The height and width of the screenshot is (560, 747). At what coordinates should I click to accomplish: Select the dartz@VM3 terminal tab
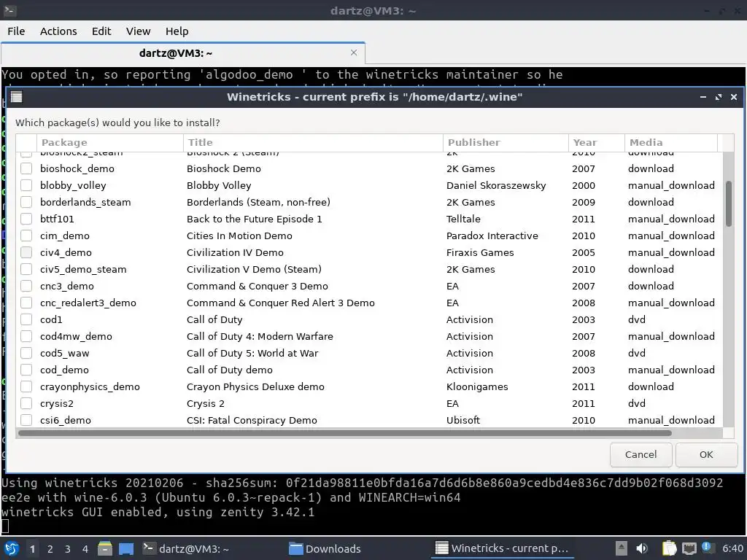183,52
